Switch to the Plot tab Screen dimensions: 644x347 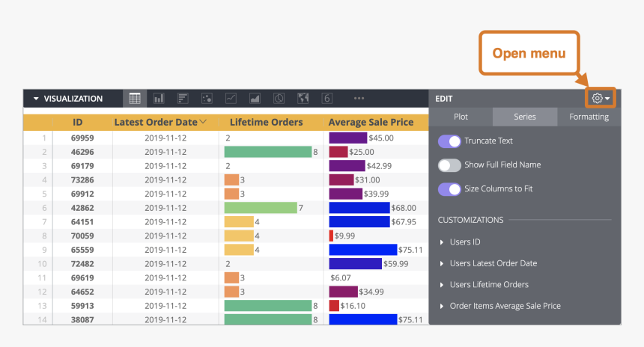click(461, 117)
